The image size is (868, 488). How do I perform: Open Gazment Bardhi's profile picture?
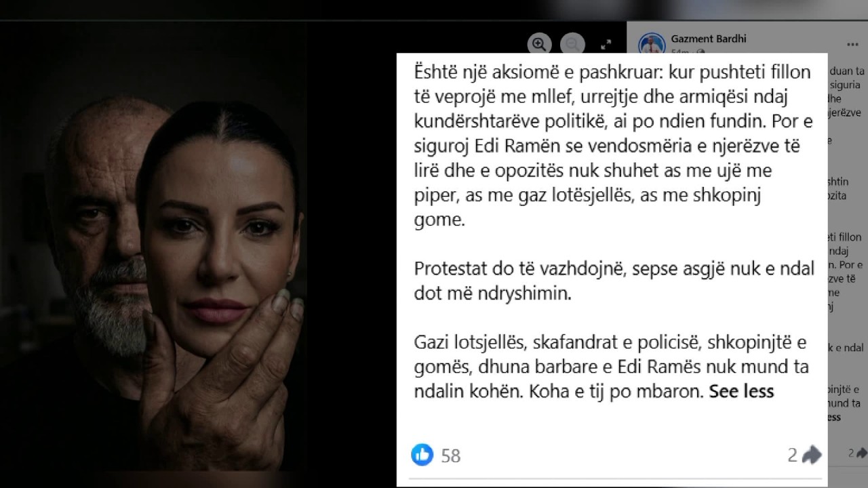pos(652,45)
